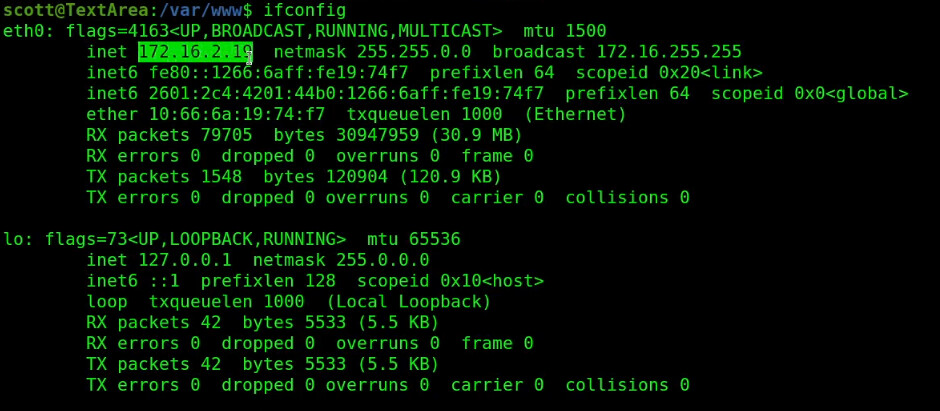Click the highlighted IP address 172.16.2.19
The width and height of the screenshot is (940, 411).
[195, 52]
